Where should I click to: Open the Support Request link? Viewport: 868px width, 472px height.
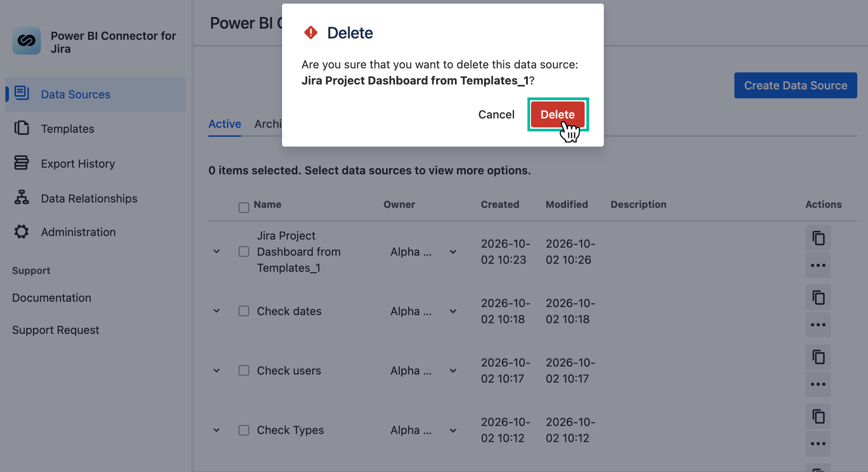pyautogui.click(x=56, y=330)
